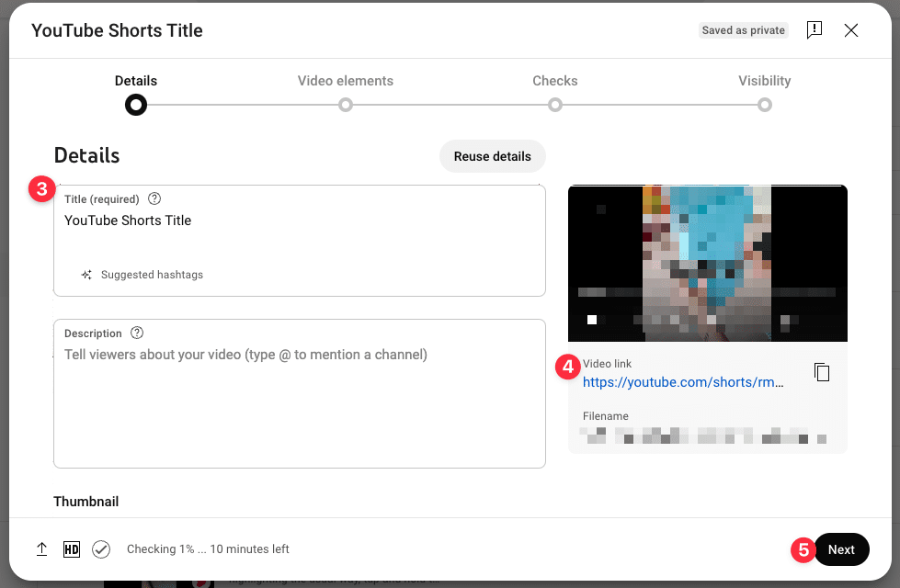Click the Checks step circle marker

click(x=555, y=105)
